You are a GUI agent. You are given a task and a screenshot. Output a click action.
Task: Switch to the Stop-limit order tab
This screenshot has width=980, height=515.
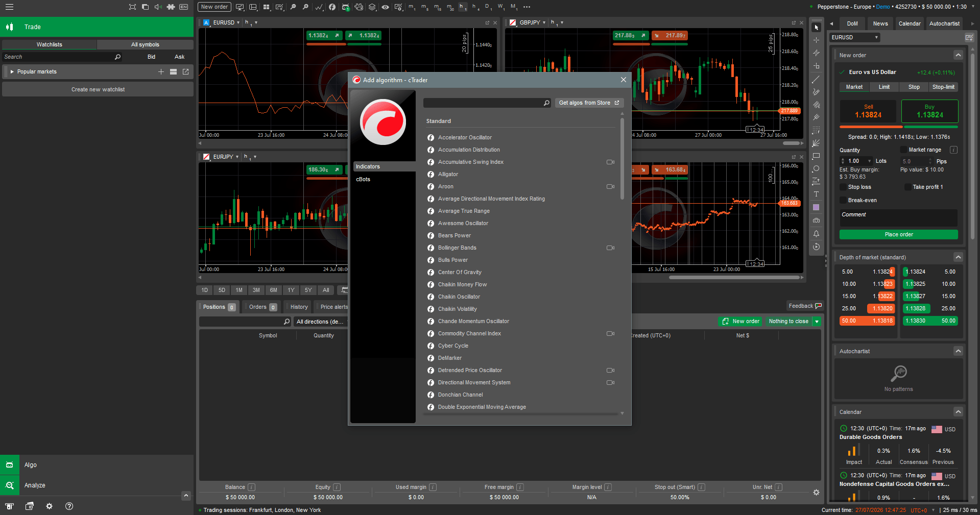[943, 87]
